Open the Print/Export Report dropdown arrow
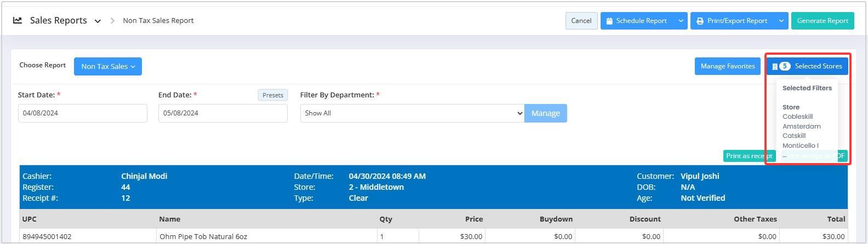The image size is (868, 244). click(781, 21)
